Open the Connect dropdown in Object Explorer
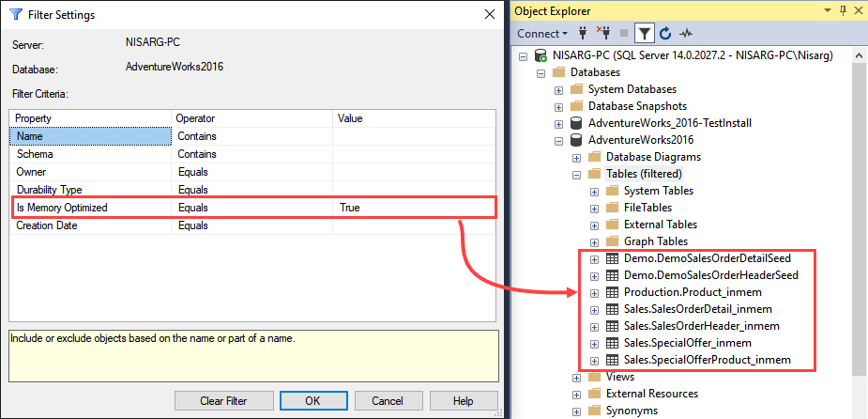Image resolution: width=868 pixels, height=419 pixels. 542,34
